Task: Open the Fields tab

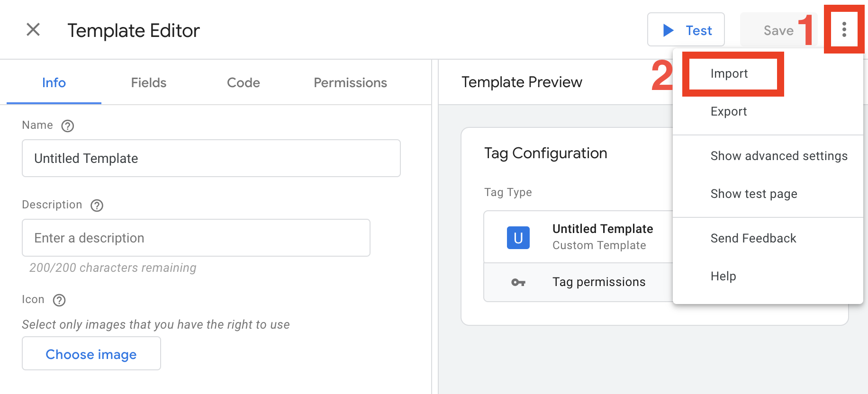Action: pyautogui.click(x=148, y=83)
